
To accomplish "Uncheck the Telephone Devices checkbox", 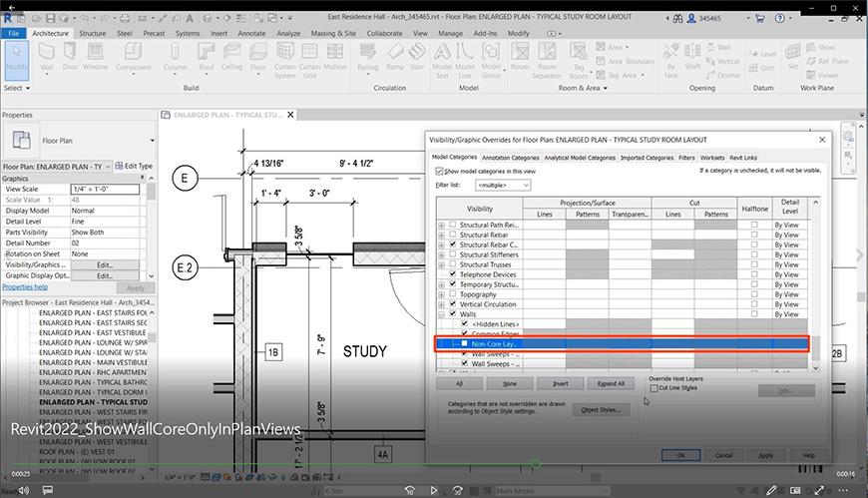I will [453, 274].
